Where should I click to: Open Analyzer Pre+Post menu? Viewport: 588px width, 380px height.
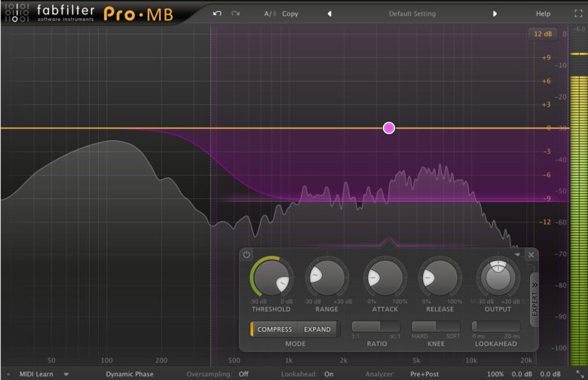[x=424, y=374]
